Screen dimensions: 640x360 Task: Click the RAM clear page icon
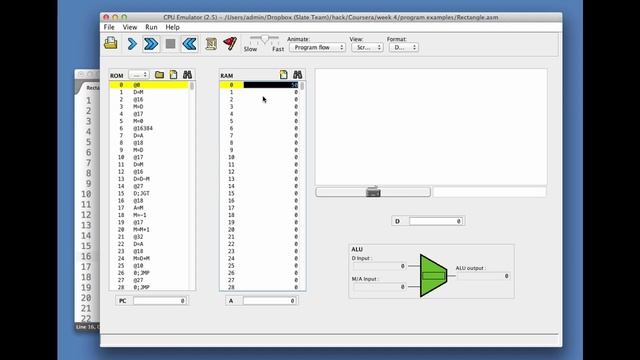coord(283,75)
